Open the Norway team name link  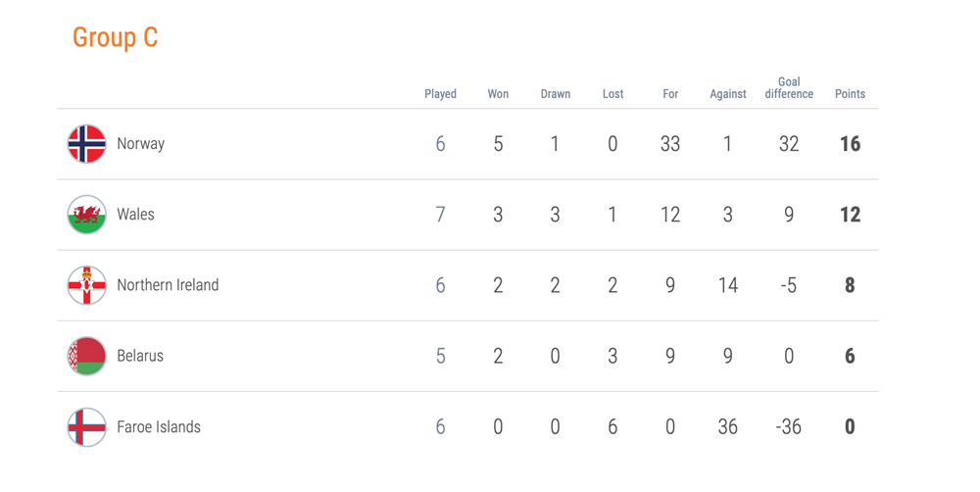pyautogui.click(x=140, y=144)
